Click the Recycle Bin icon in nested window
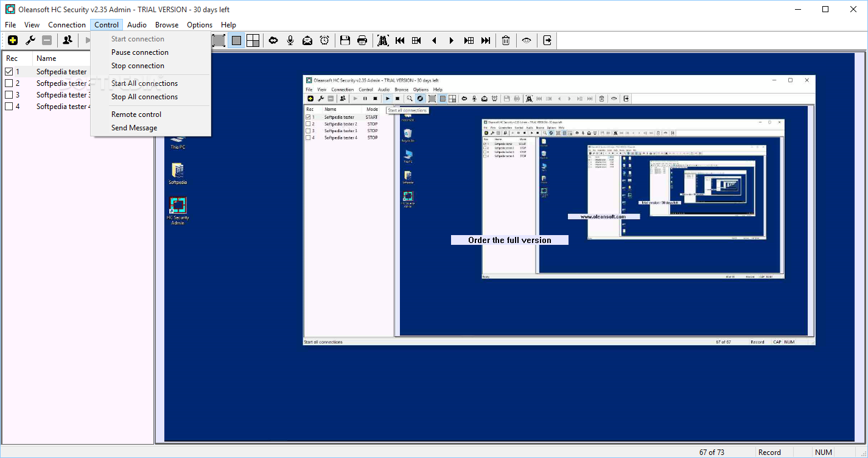 tap(408, 136)
